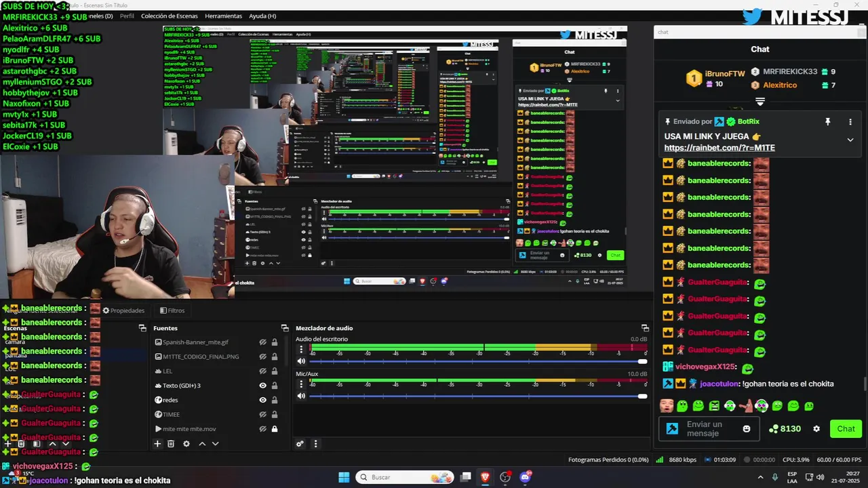Click the chat dock title field at top

click(x=756, y=32)
